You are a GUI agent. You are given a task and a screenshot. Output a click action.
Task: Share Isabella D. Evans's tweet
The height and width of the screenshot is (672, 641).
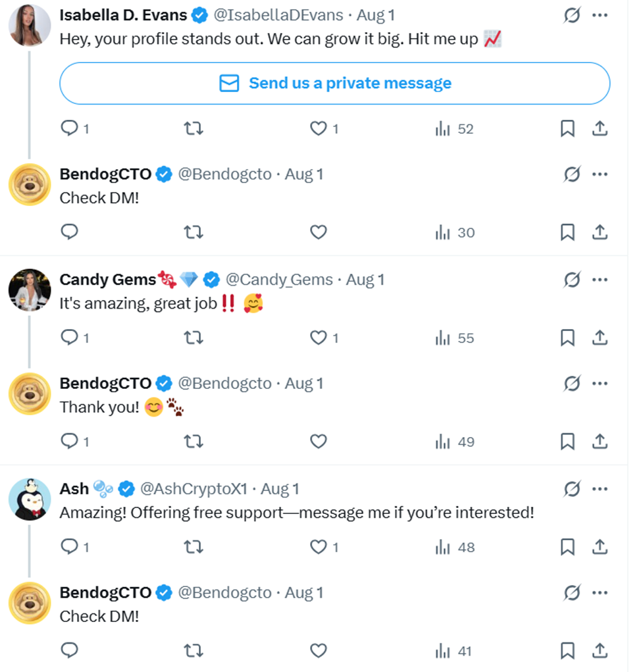(x=600, y=128)
